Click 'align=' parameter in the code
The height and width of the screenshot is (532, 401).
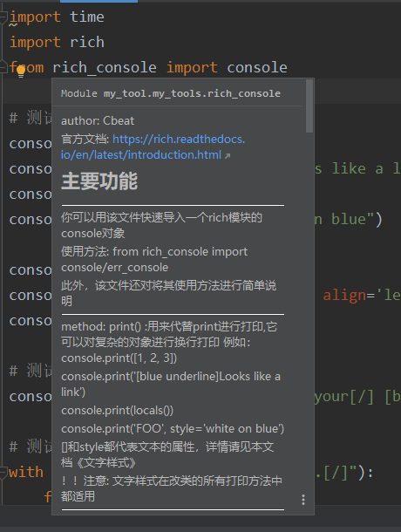click(x=349, y=295)
